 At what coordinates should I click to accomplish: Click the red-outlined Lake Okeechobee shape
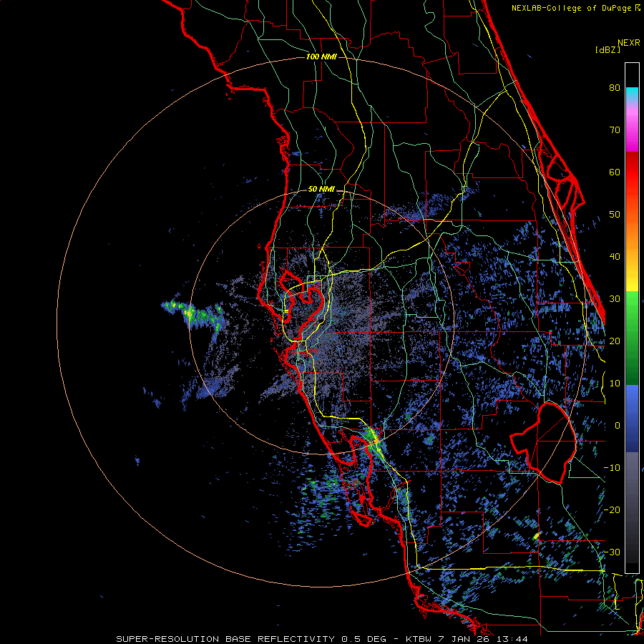pos(543,443)
